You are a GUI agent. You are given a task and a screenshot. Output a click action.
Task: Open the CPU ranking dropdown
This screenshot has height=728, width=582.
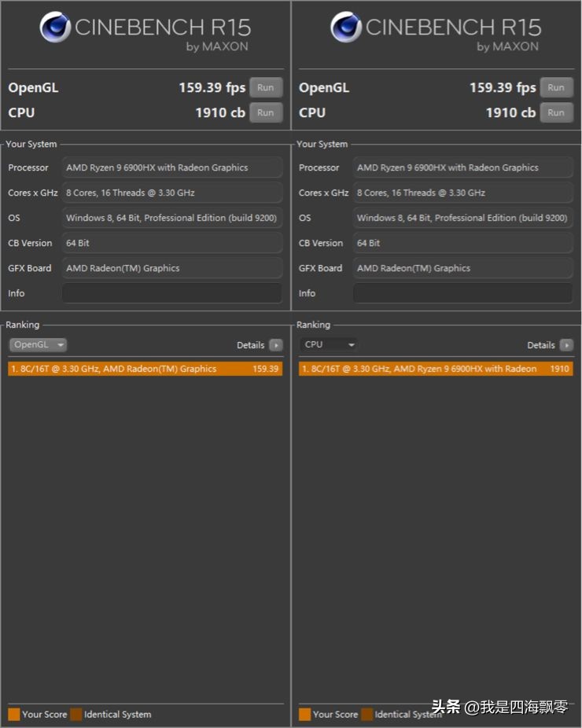point(329,344)
